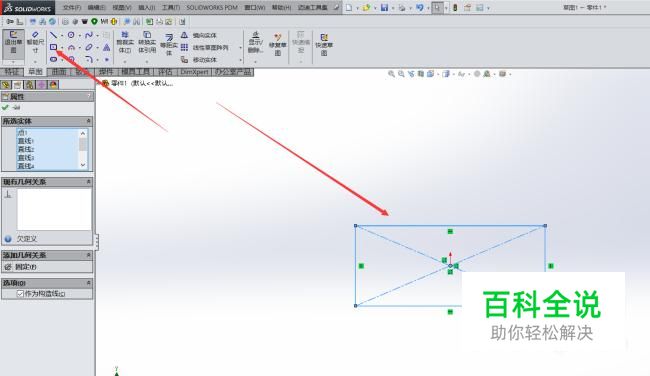Open the FeatureManager design tree panel tab
Image resolution: width=650 pixels, height=376 pixels.
(x=6, y=85)
